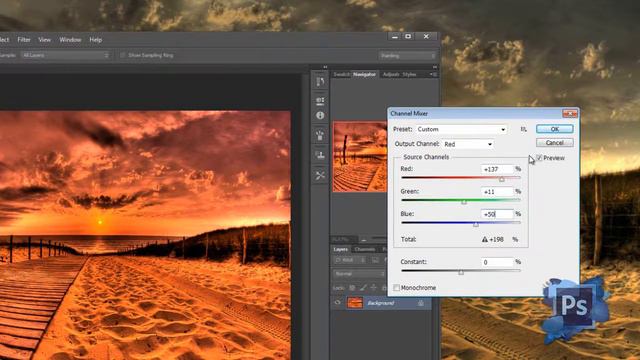Click the Red source channel slider handle
The height and width of the screenshot is (360, 640).
point(502,179)
